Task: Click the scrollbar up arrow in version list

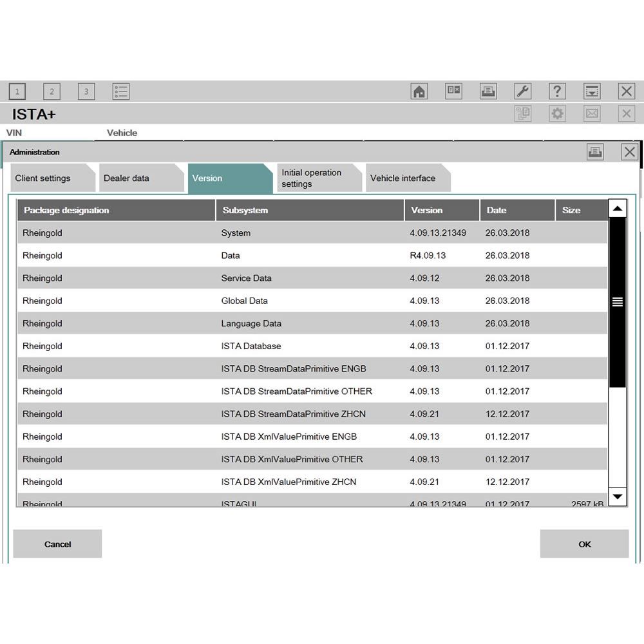Action: pos(618,209)
